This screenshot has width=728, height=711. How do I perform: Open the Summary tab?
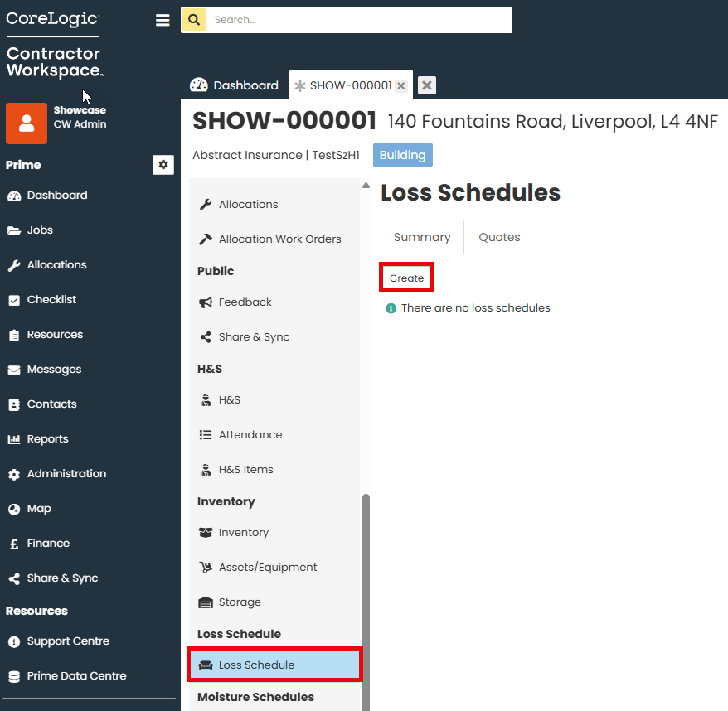(422, 237)
